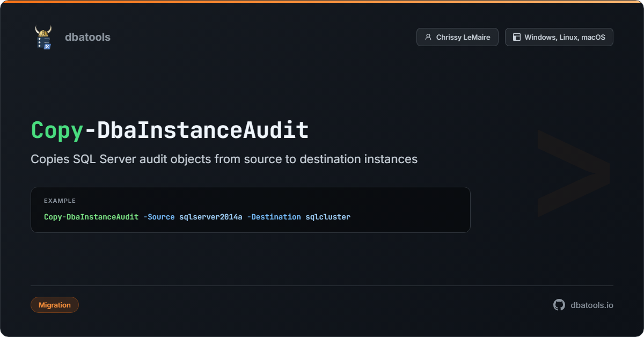Select the Migration category tag
The height and width of the screenshot is (337, 644).
point(55,305)
